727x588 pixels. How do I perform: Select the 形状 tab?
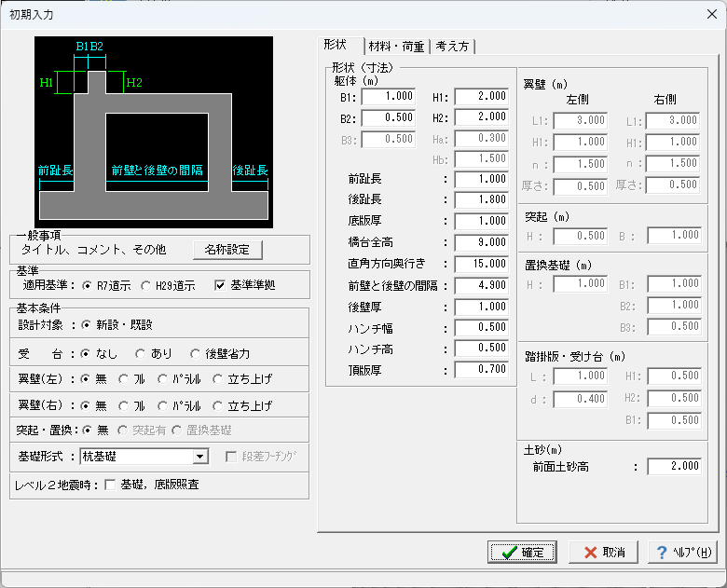click(x=341, y=45)
